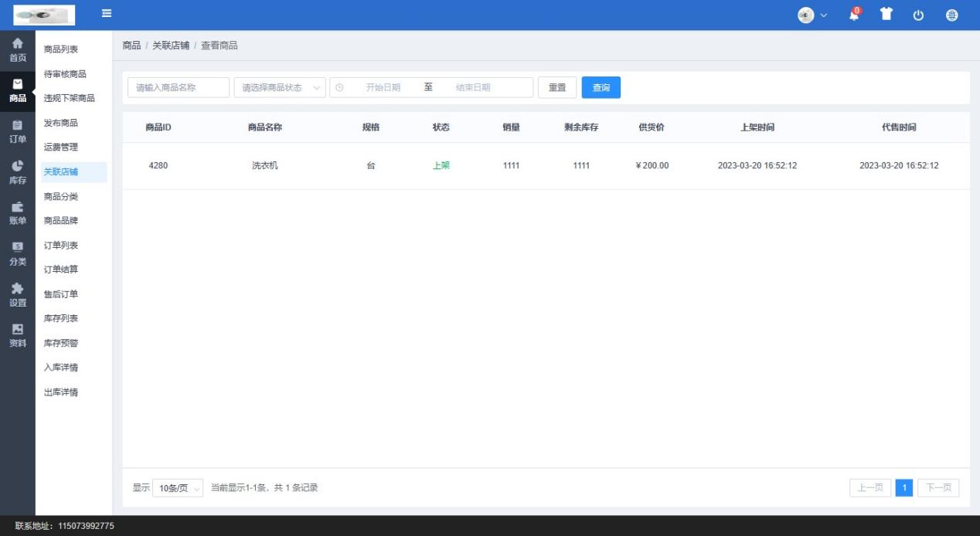Open the 分类 sidebar icon
This screenshot has width=980, height=536.
(x=17, y=254)
